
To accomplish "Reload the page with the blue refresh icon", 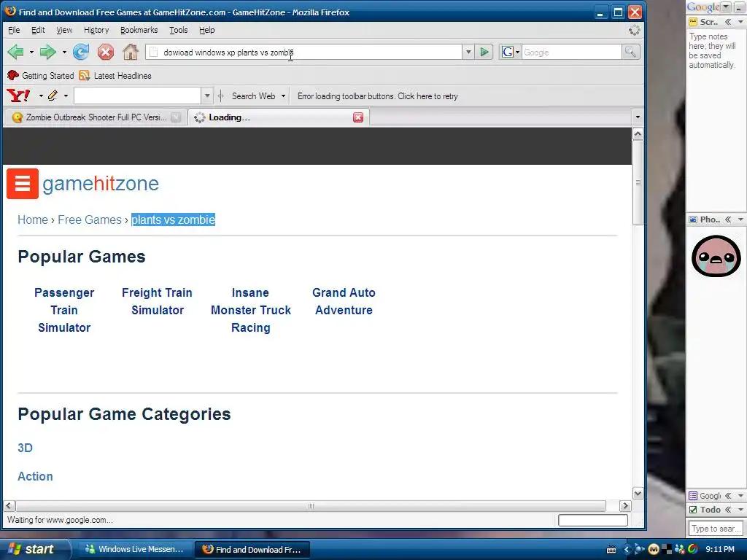I will click(x=80, y=52).
